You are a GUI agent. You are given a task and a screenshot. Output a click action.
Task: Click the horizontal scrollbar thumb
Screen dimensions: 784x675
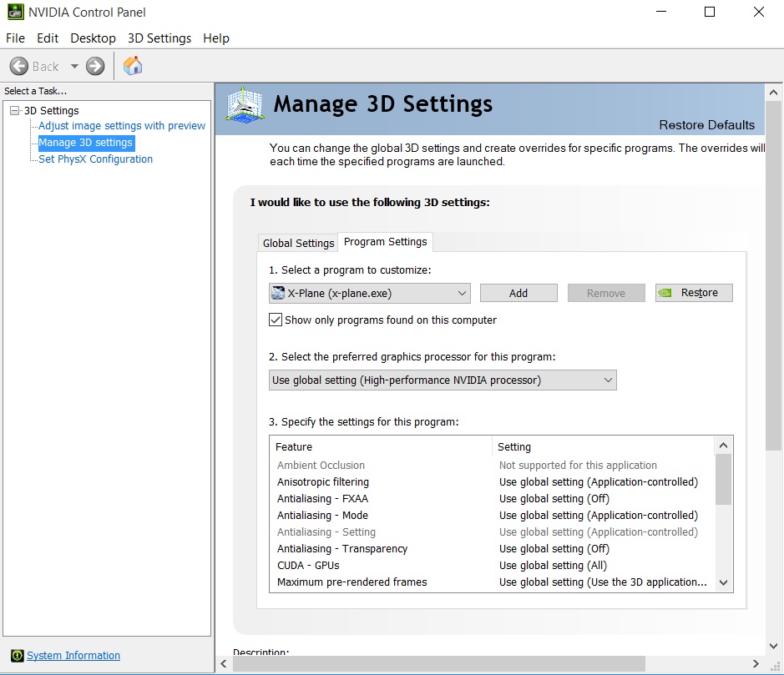439,663
